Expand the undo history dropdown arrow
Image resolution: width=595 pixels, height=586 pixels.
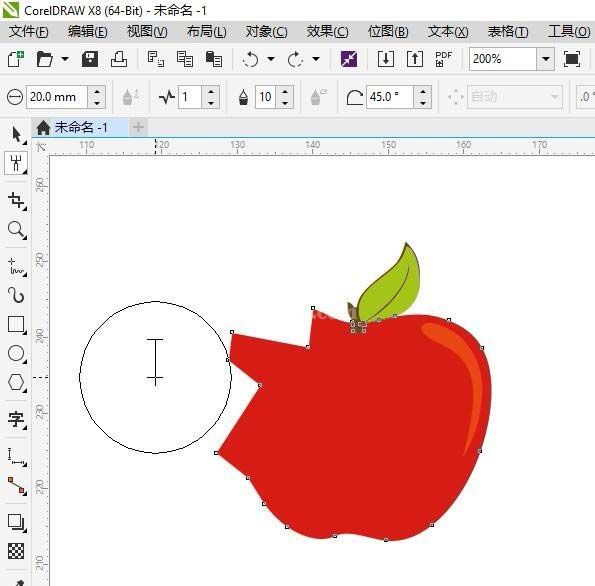tap(271, 59)
